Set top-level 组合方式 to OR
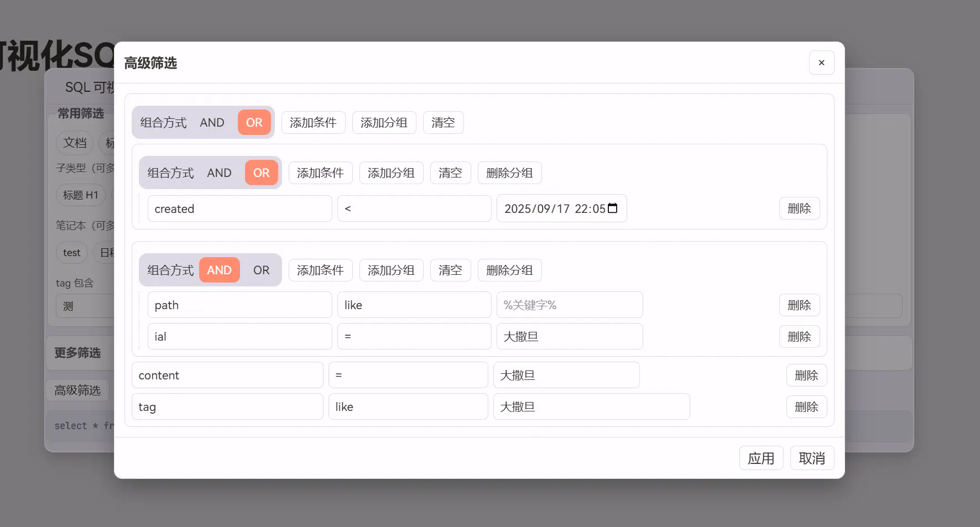This screenshot has height=527, width=980. [254, 123]
